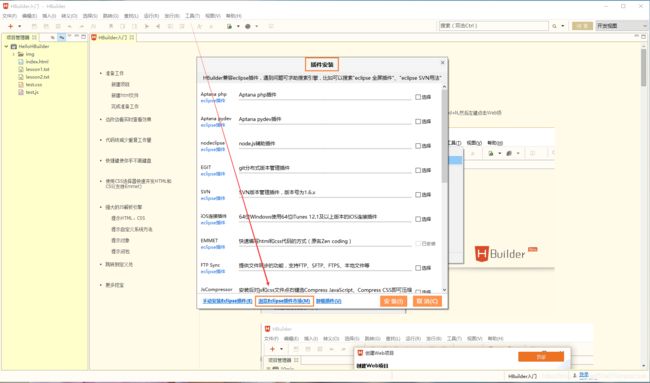
Task: Click the 登录 link in status bar
Action: [x=584, y=375]
